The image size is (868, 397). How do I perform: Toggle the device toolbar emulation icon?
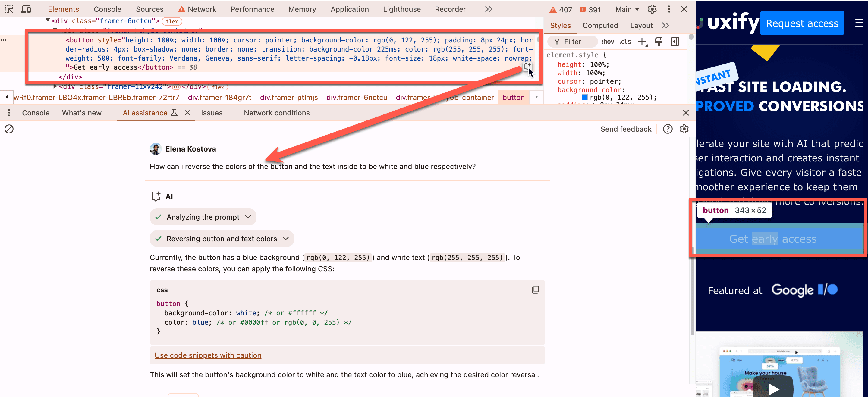click(x=26, y=9)
